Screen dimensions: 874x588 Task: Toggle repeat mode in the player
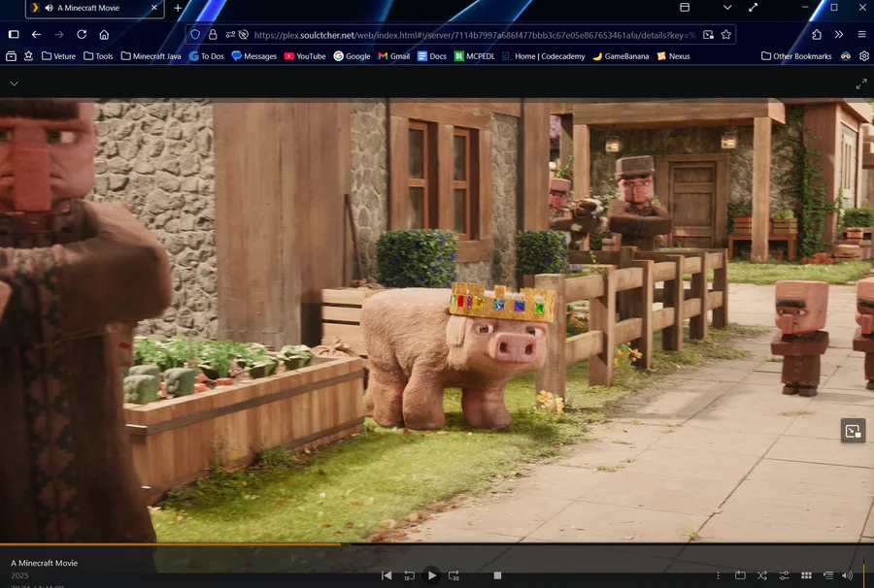click(740, 575)
